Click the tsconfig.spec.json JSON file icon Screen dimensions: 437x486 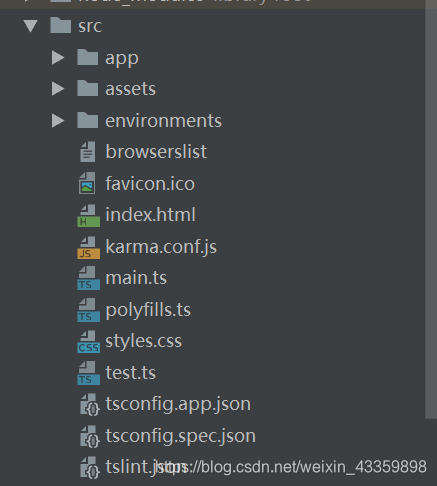(x=89, y=437)
